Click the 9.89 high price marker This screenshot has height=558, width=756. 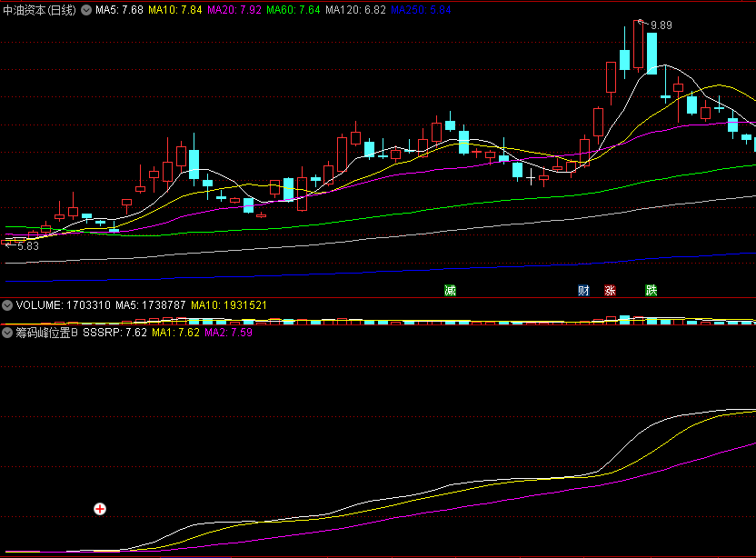(661, 25)
